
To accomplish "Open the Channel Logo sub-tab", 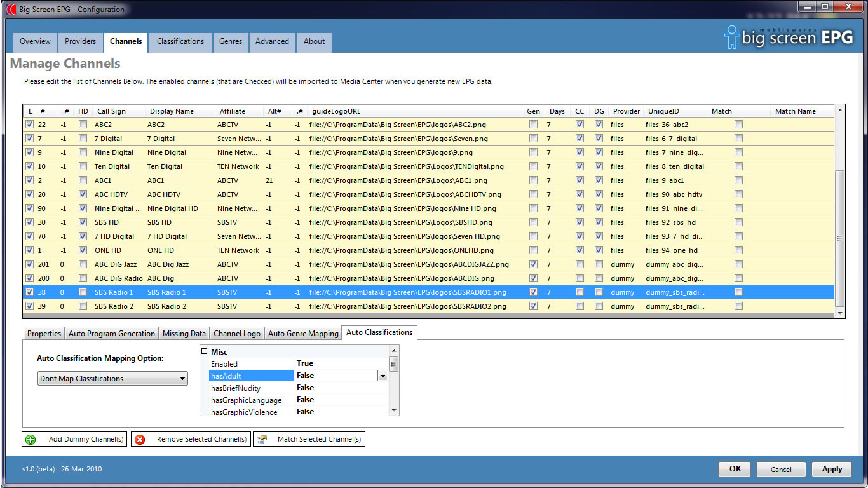I will 237,334.
